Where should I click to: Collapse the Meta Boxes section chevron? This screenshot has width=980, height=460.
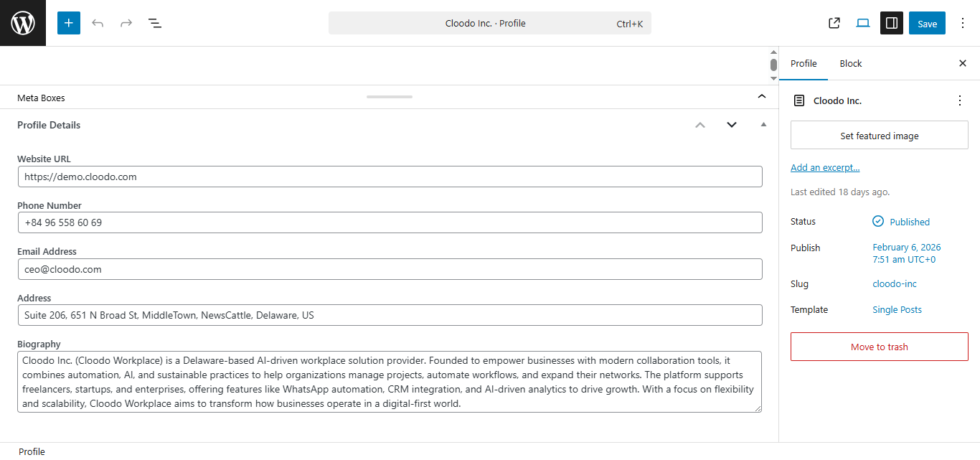[x=762, y=96]
